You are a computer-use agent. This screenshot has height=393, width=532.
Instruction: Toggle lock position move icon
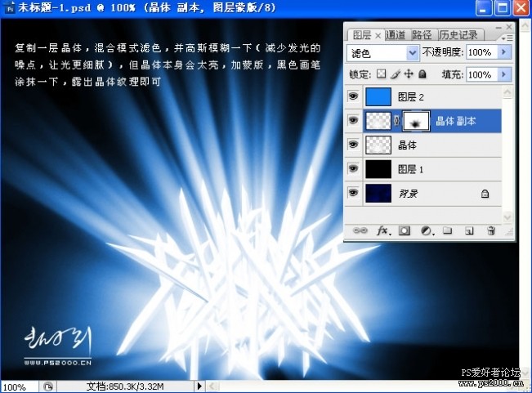[409, 74]
